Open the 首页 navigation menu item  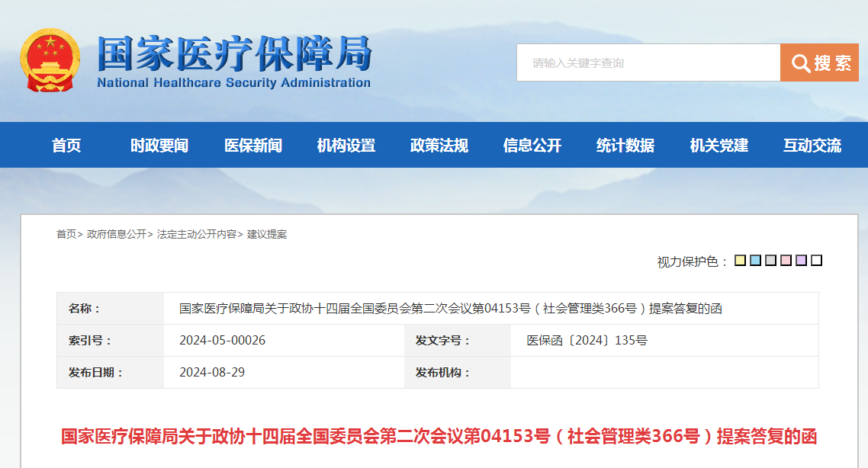click(66, 146)
